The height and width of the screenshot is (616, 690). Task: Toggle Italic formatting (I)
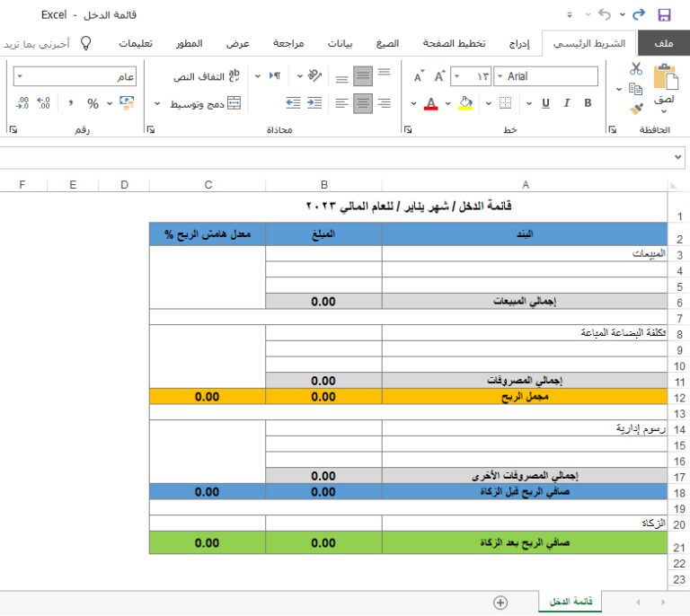pos(567,103)
